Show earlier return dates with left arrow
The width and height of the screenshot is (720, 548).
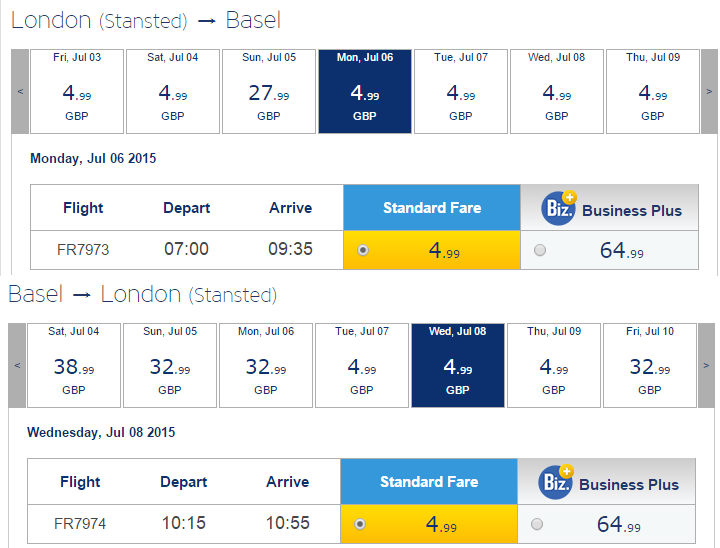pyautogui.click(x=17, y=366)
